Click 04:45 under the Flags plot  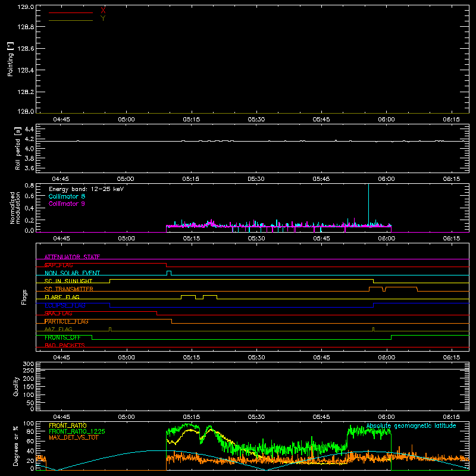pos(61,358)
